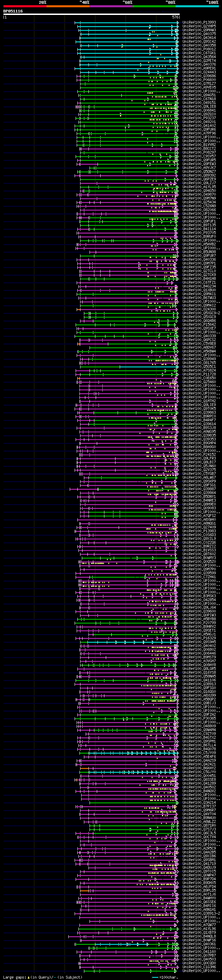
Task: Click the UniRef100_P93237 label
Action: [199, 118]
